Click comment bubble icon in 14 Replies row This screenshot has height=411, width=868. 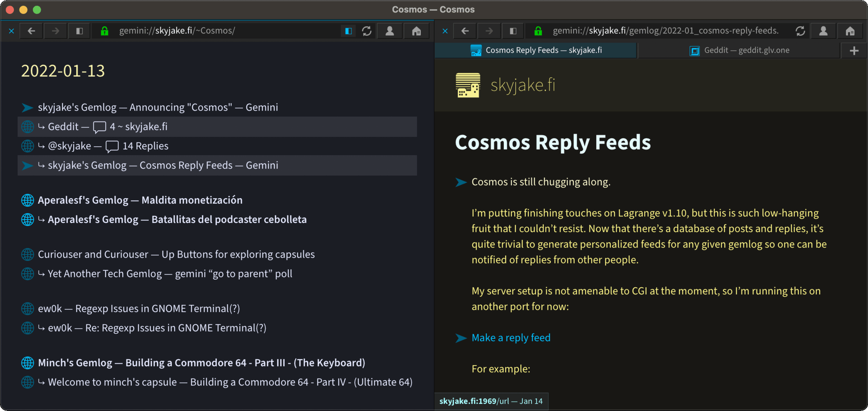112,147
